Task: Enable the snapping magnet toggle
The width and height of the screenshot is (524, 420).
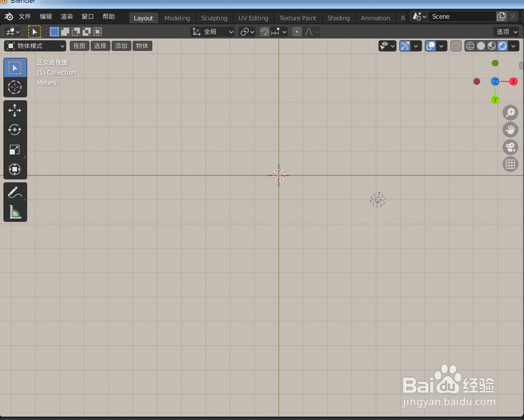Action: (264, 32)
